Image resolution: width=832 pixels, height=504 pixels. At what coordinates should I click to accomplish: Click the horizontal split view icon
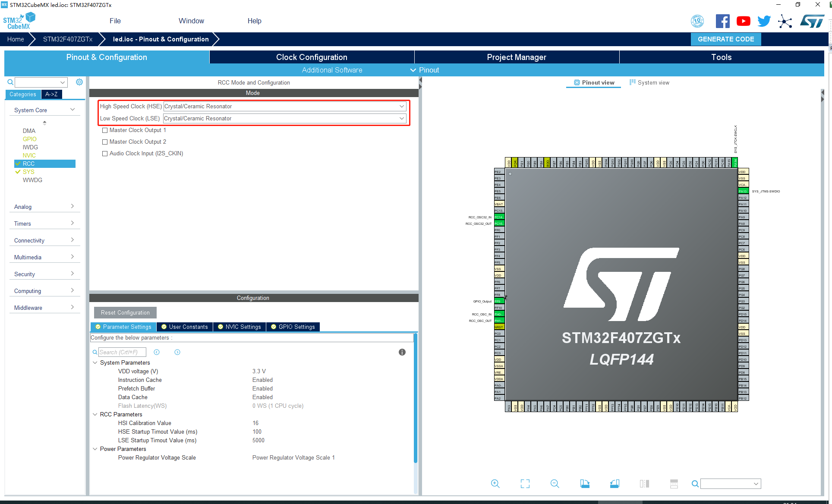coord(674,484)
